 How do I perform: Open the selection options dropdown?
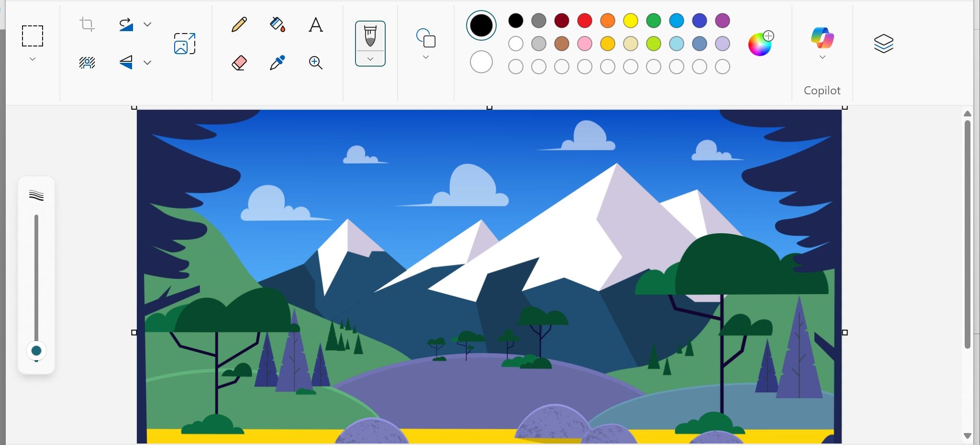(x=33, y=59)
